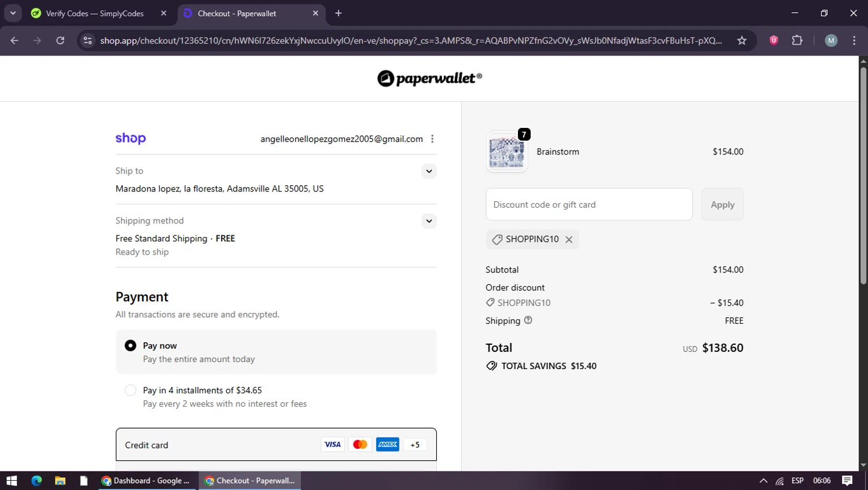Click the American Express icon

click(x=388, y=444)
